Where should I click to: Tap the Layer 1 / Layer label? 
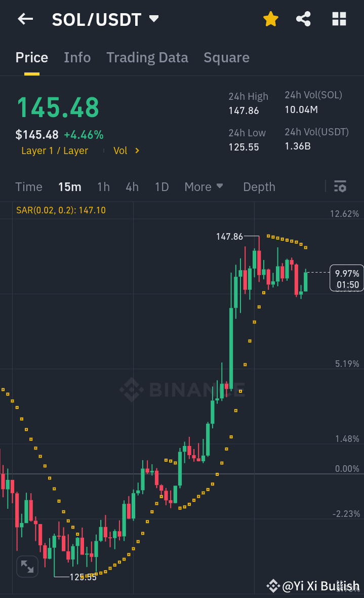(55, 151)
